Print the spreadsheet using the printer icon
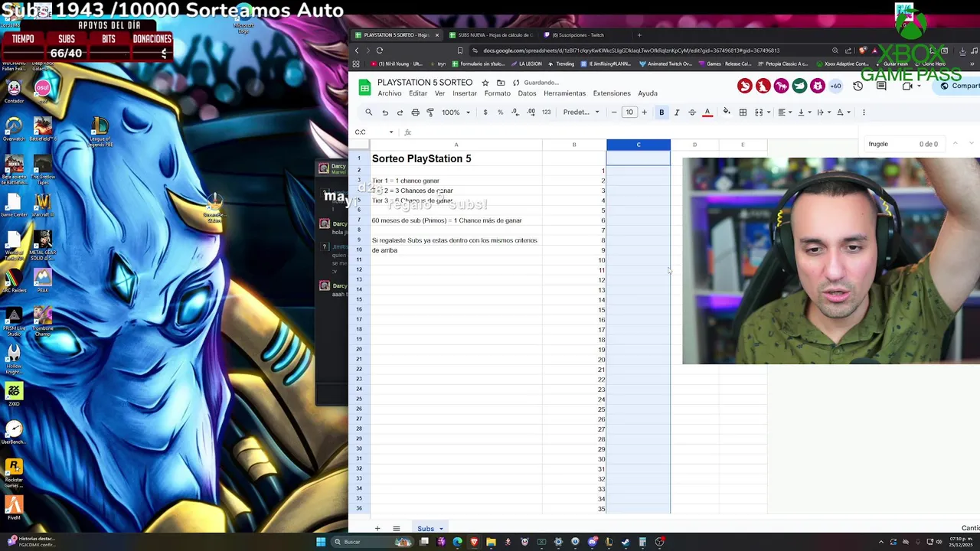The image size is (980, 551). [x=415, y=112]
